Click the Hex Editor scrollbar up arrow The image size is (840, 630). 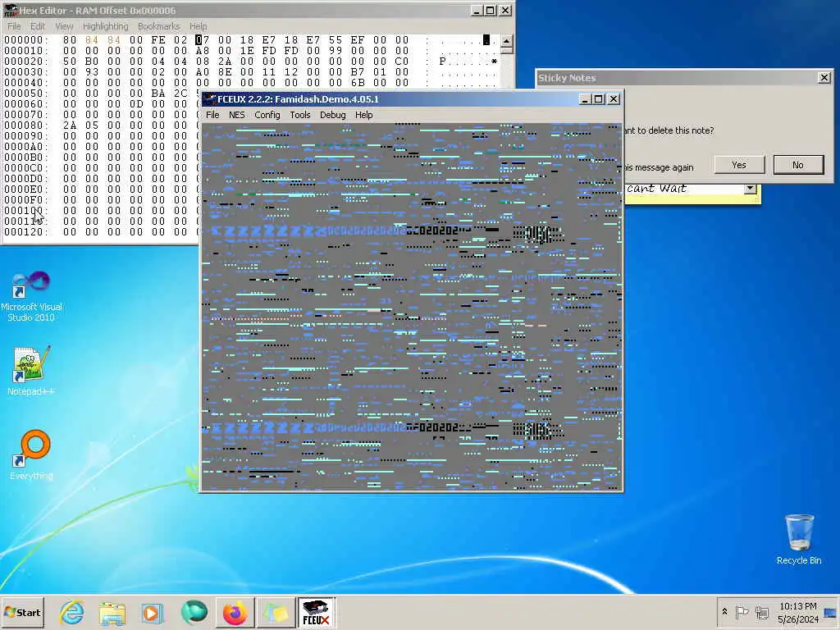[x=505, y=41]
